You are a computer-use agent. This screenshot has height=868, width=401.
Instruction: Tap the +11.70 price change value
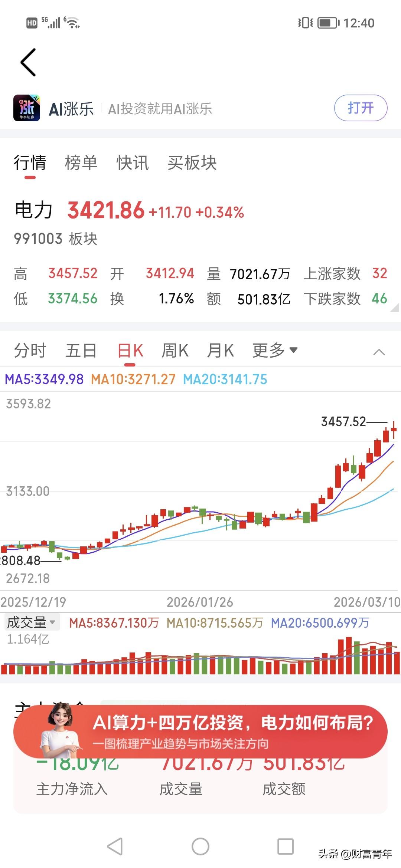tap(170, 212)
